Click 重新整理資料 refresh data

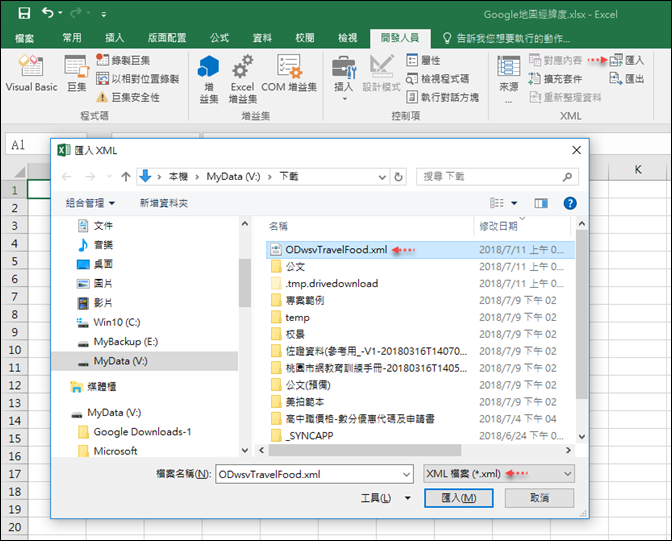click(x=565, y=97)
